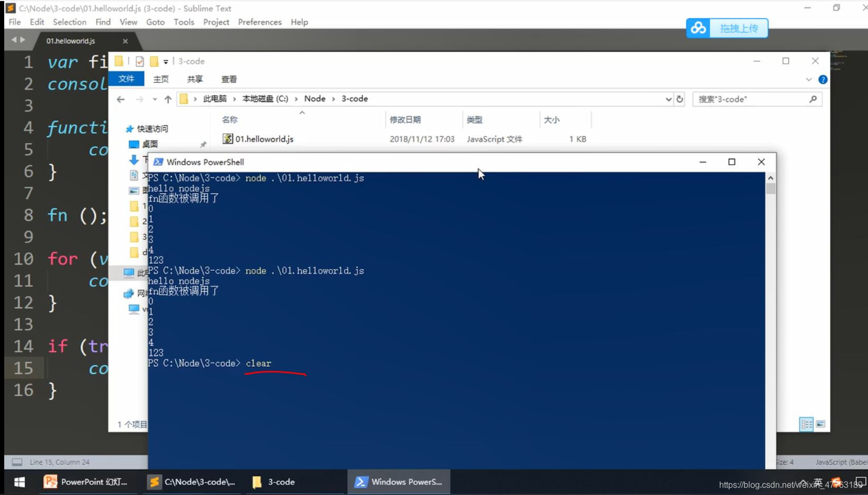Screen dimensions: 868x495
Task: Expand the address bar history dropdown
Action: tap(668, 99)
